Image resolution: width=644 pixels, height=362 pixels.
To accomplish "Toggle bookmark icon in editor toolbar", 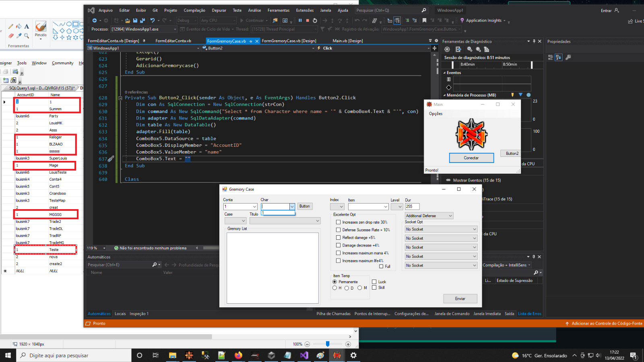I will (x=424, y=21).
